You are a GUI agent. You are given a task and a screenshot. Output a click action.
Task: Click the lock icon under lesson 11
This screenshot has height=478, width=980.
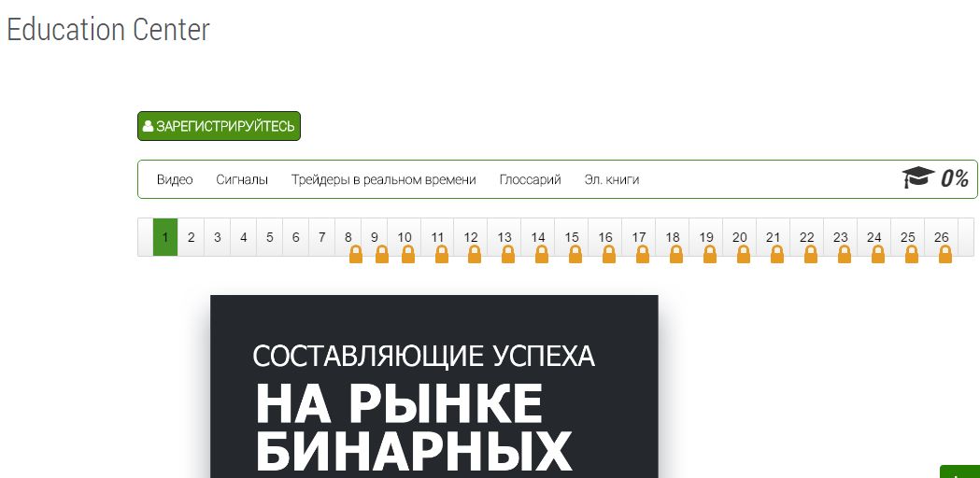point(442,254)
